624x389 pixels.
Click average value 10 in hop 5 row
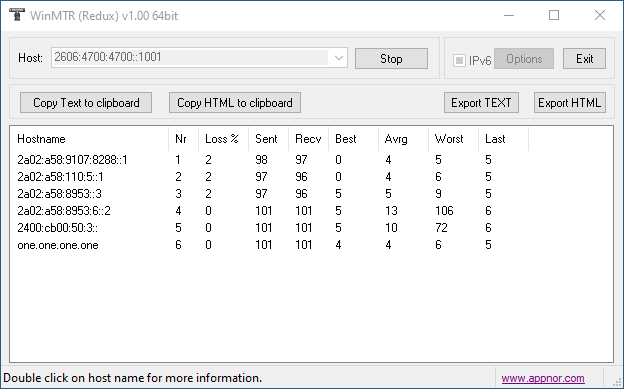[391, 228]
